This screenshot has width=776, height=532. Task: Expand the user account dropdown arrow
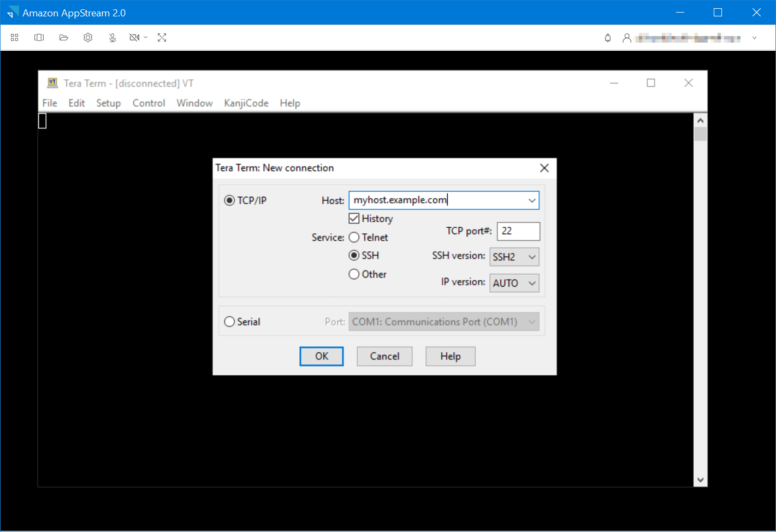tap(754, 38)
